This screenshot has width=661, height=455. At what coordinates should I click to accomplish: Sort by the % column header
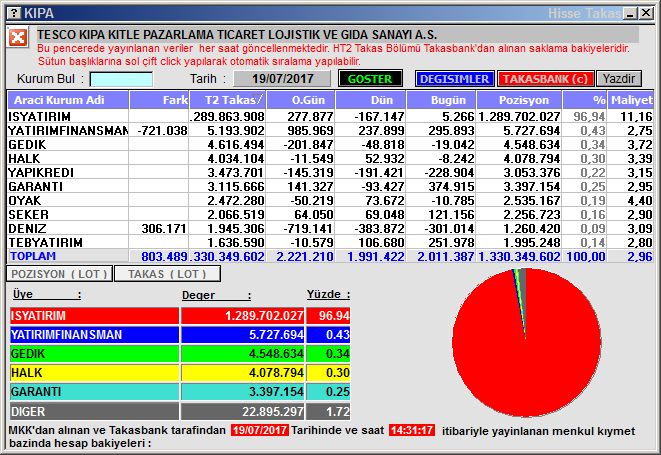click(585, 100)
